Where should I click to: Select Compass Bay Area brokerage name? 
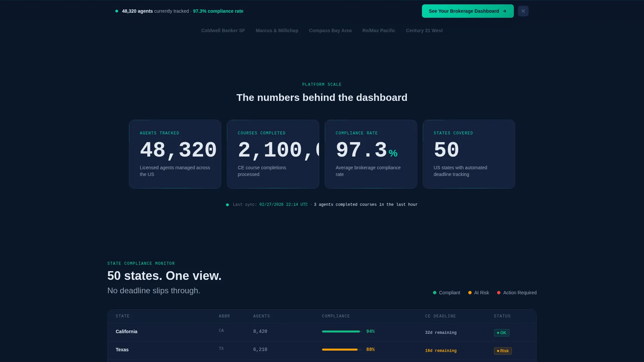330,31
